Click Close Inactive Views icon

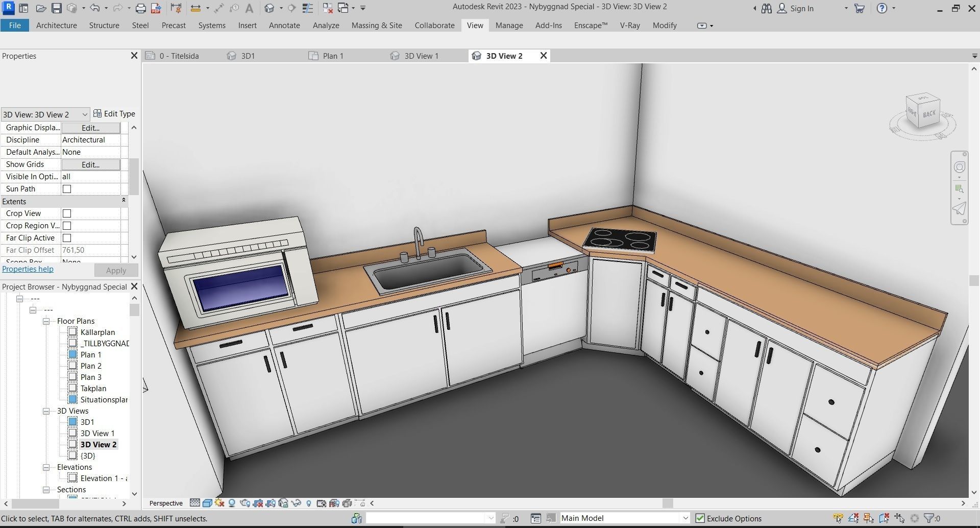click(x=328, y=8)
